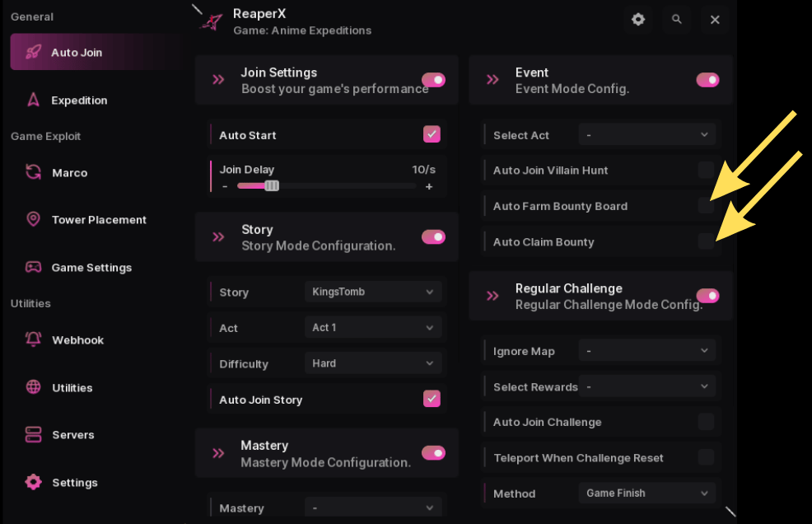Enable Auto Farm Bounty Board checkbox

[706, 205]
